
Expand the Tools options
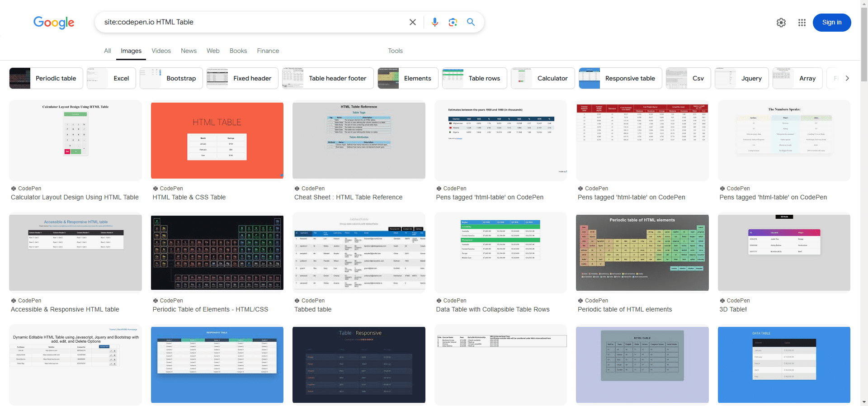click(x=395, y=51)
